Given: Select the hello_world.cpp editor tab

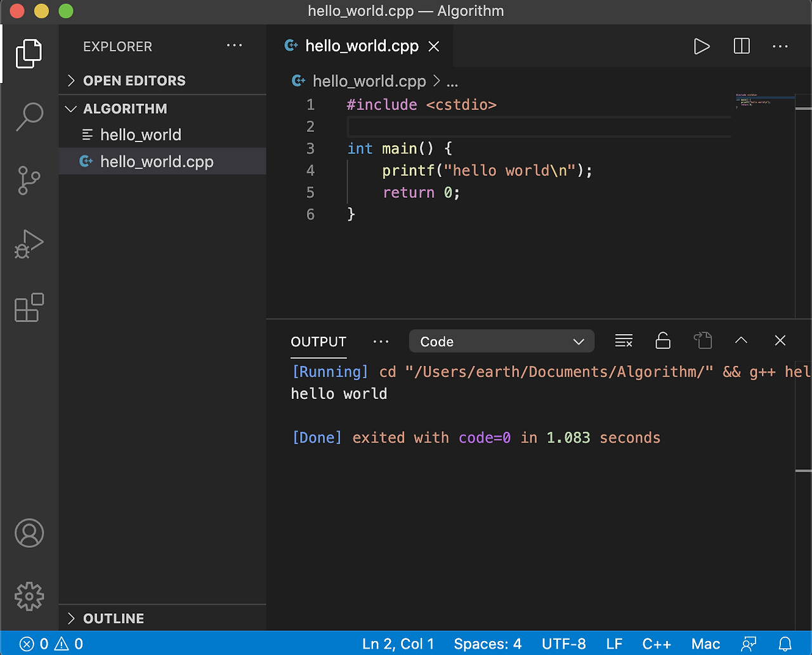Looking at the screenshot, I should 360,46.
